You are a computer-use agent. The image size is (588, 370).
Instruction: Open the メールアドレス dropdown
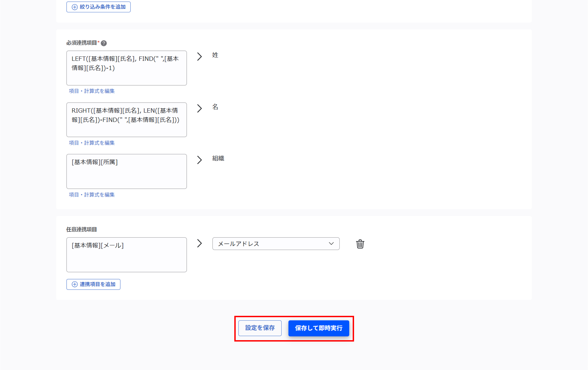click(x=275, y=244)
